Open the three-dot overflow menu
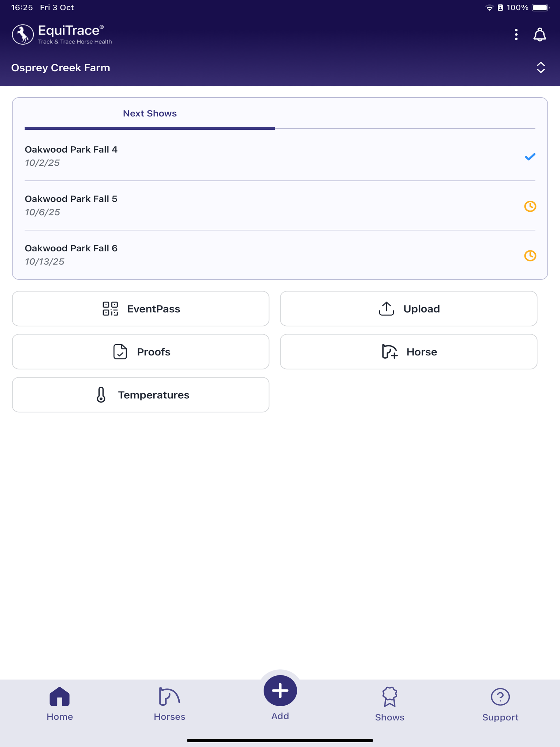Viewport: 560px width, 747px height. 516,34
